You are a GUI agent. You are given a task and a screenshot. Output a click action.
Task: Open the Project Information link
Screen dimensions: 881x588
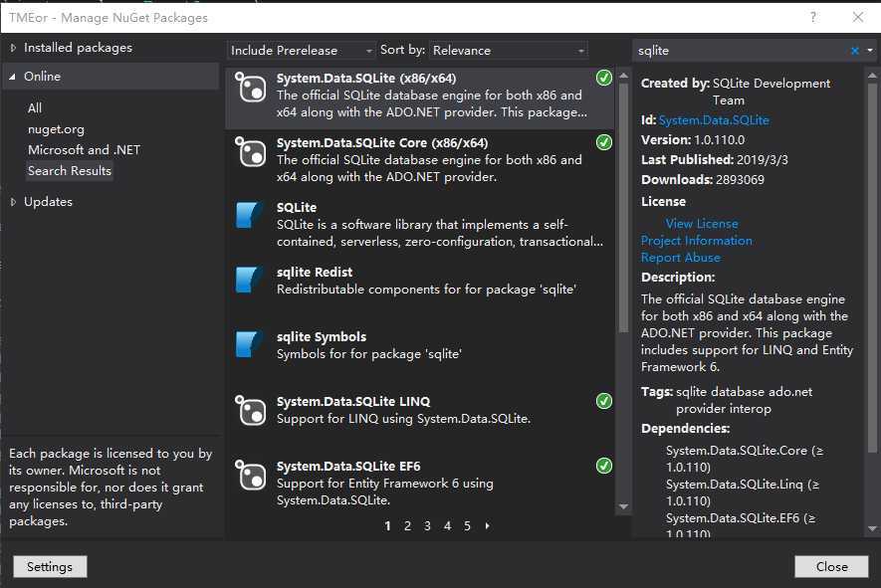(696, 241)
